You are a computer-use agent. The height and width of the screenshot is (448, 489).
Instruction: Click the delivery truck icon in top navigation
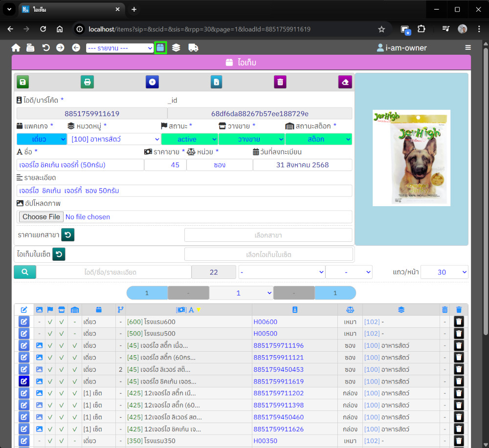(193, 48)
